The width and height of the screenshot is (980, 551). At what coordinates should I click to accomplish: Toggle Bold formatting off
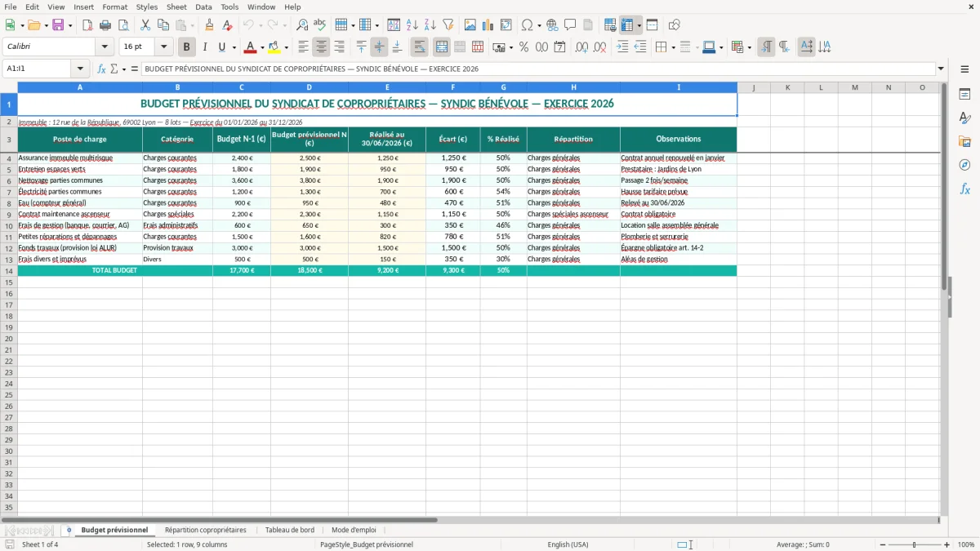pyautogui.click(x=186, y=47)
